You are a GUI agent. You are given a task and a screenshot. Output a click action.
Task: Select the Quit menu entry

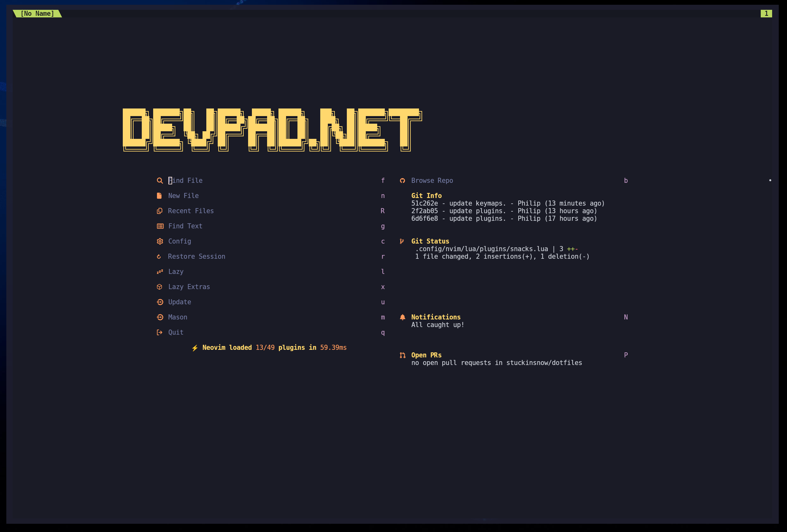click(x=175, y=332)
